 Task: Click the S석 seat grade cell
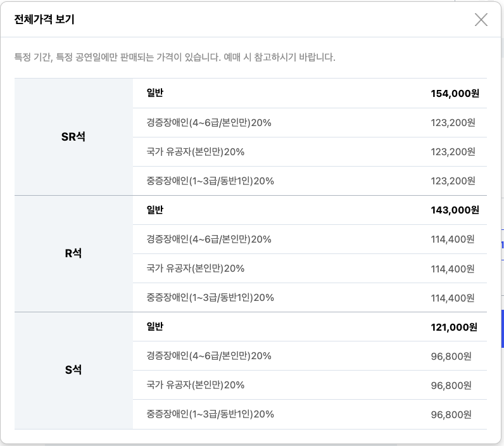tap(73, 370)
